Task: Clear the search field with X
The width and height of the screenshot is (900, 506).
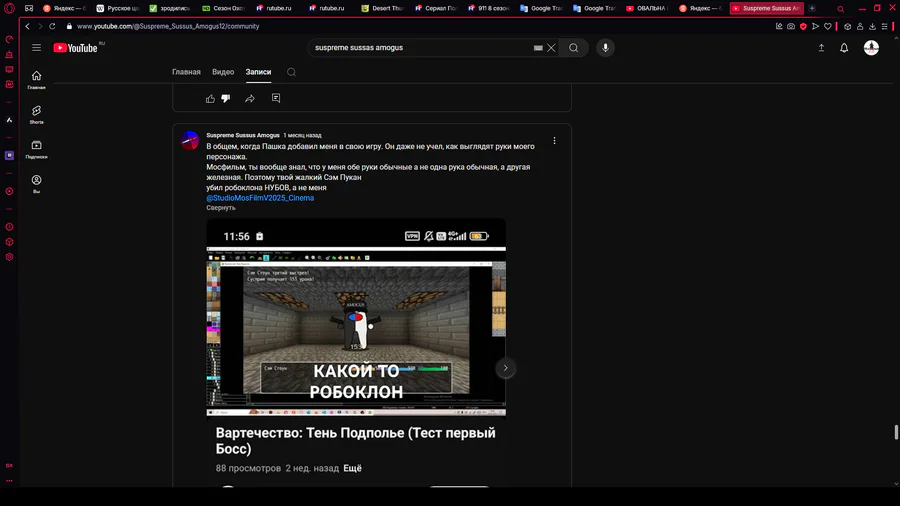Action: point(551,48)
